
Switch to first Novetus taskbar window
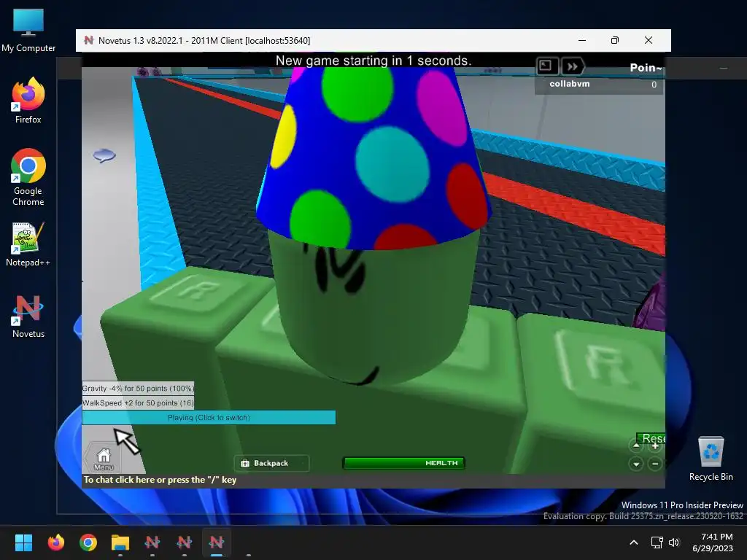152,542
